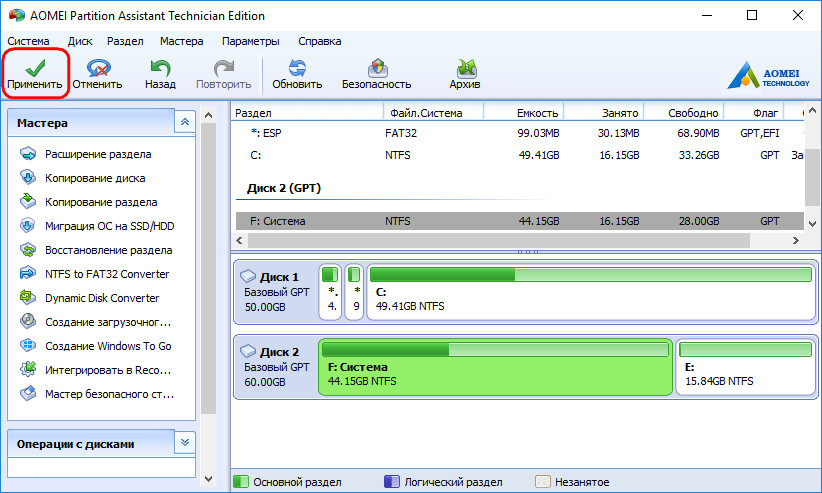822x493 pixels.
Task: Click the Восстановление раздела wizard icon
Action: [28, 250]
